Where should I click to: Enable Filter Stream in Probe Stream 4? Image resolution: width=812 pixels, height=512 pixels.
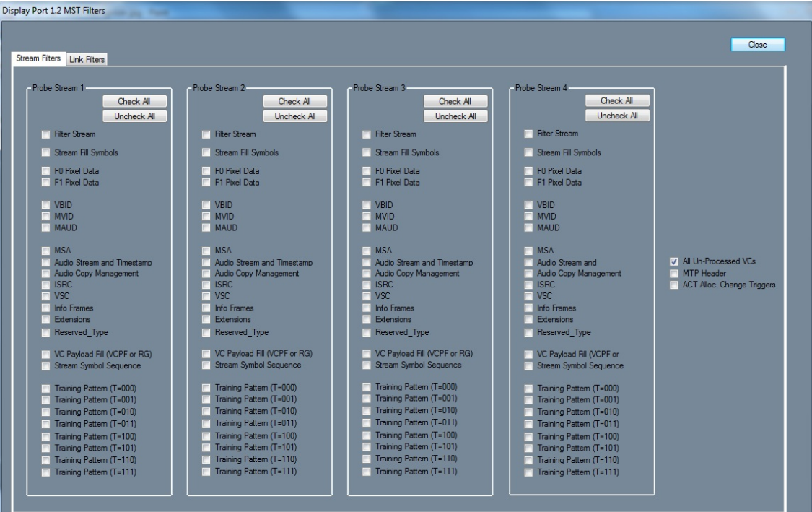click(528, 134)
